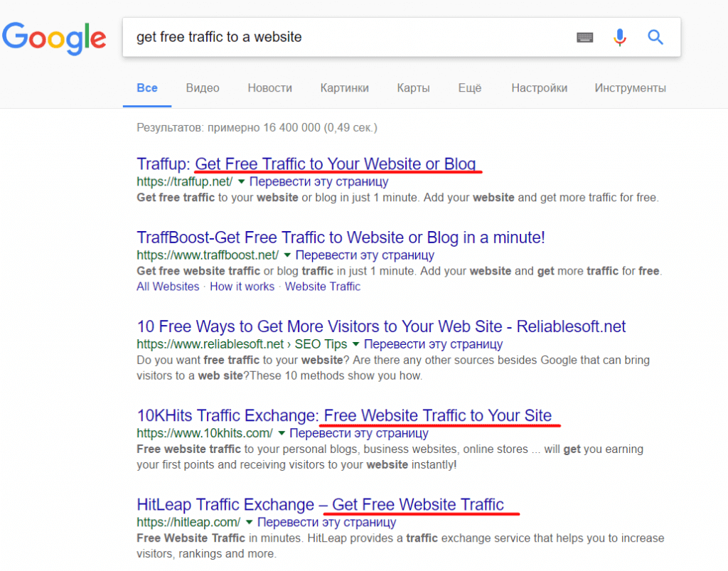The image size is (728, 571).
Task: Click the https://www.traffboost.net/ URL text
Action: click(x=208, y=255)
